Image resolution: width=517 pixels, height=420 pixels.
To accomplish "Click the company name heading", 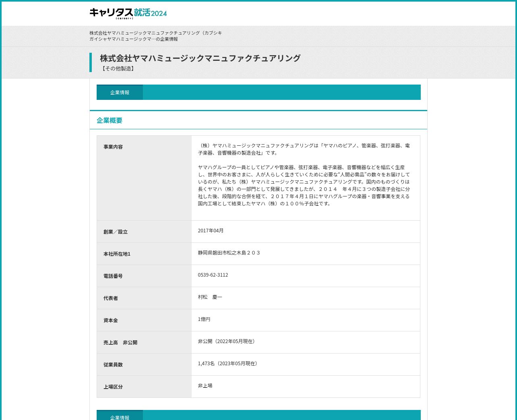I will pos(200,58).
